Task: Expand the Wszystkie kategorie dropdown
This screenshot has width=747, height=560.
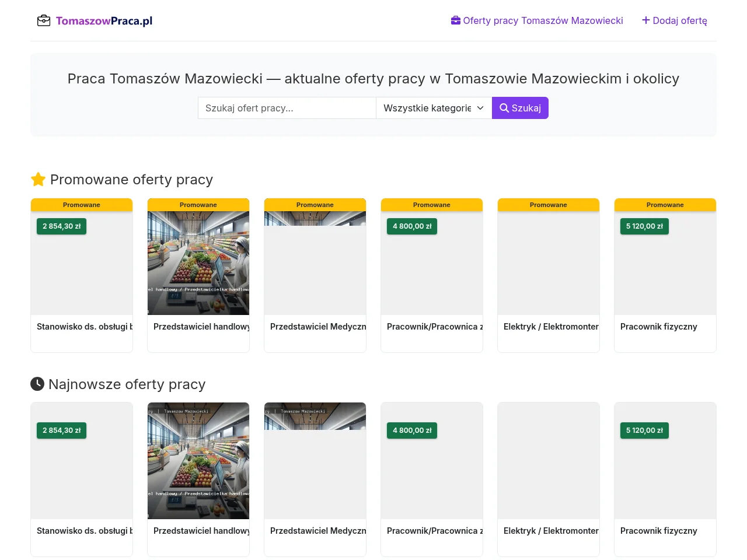Action: click(x=434, y=108)
